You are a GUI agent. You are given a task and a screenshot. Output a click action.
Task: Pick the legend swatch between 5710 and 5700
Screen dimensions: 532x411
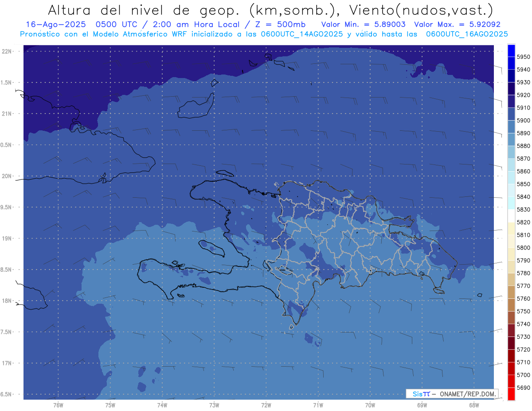511,368
